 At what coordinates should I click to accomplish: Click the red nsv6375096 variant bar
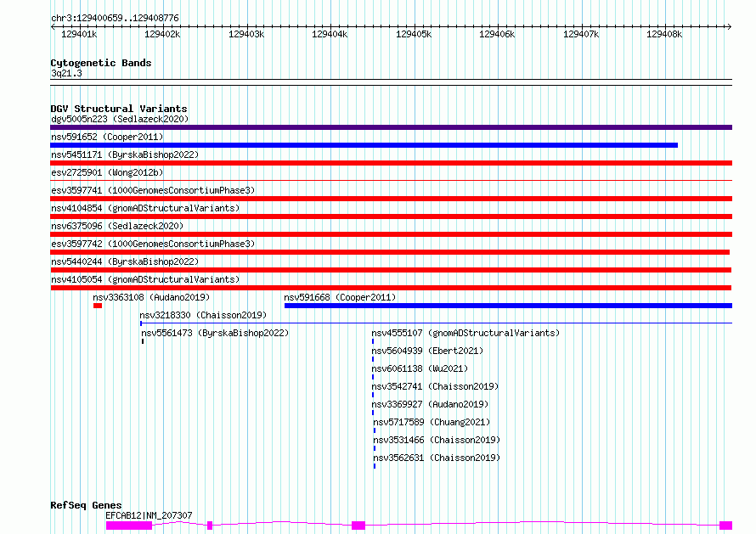391,234
